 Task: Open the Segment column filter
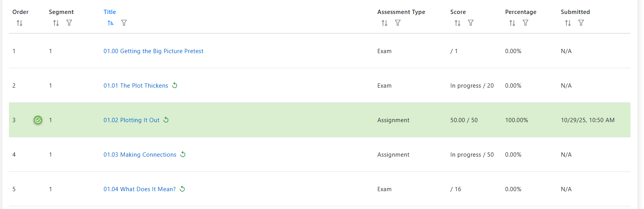click(x=69, y=23)
